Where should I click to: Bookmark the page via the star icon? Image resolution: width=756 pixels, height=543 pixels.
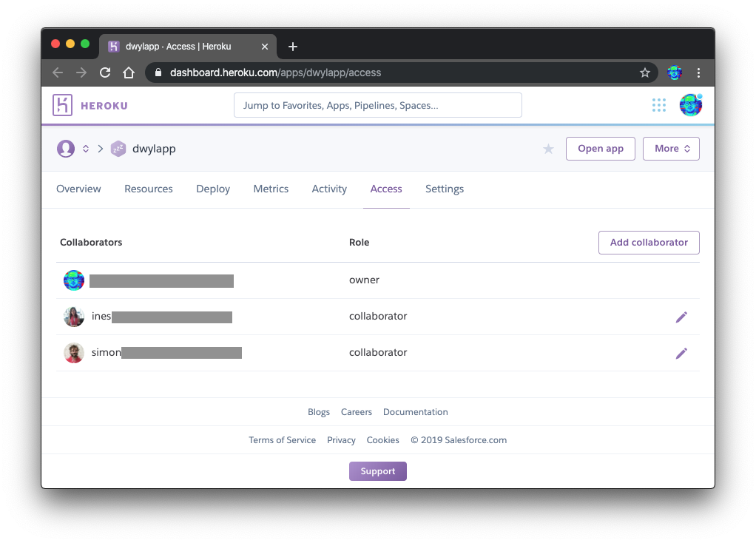coord(644,72)
